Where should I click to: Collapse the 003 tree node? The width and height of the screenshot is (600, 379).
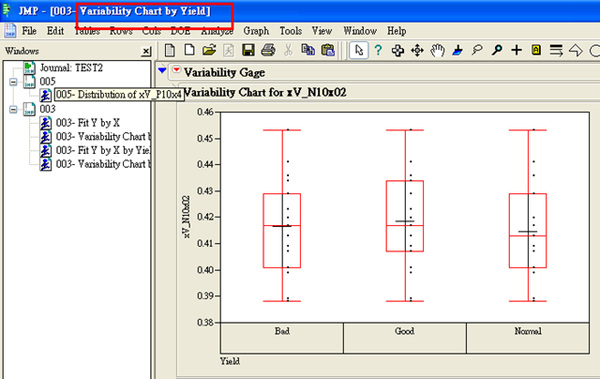[13, 109]
